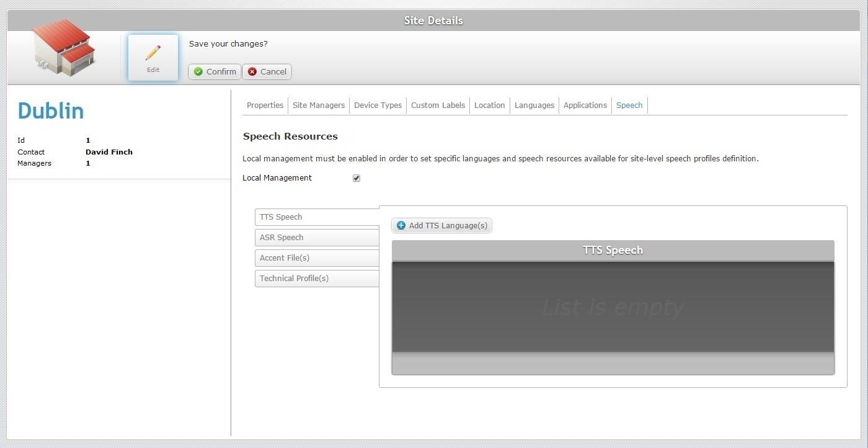
Task: Click the 'List is empty' placeholder text
Action: [x=613, y=307]
